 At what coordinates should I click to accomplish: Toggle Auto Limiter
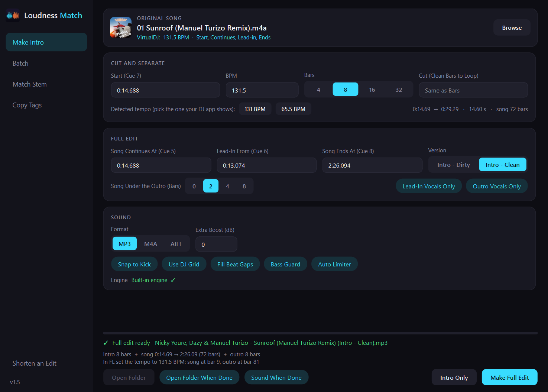(334, 264)
